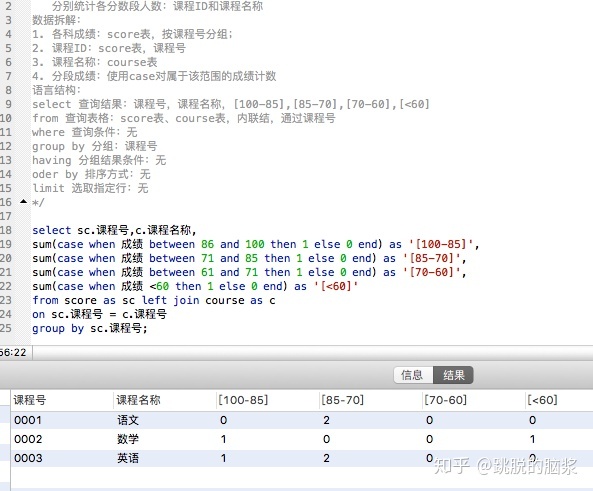Click comment line '数据拆解:'
This screenshot has width=593, height=491.
(56, 20)
